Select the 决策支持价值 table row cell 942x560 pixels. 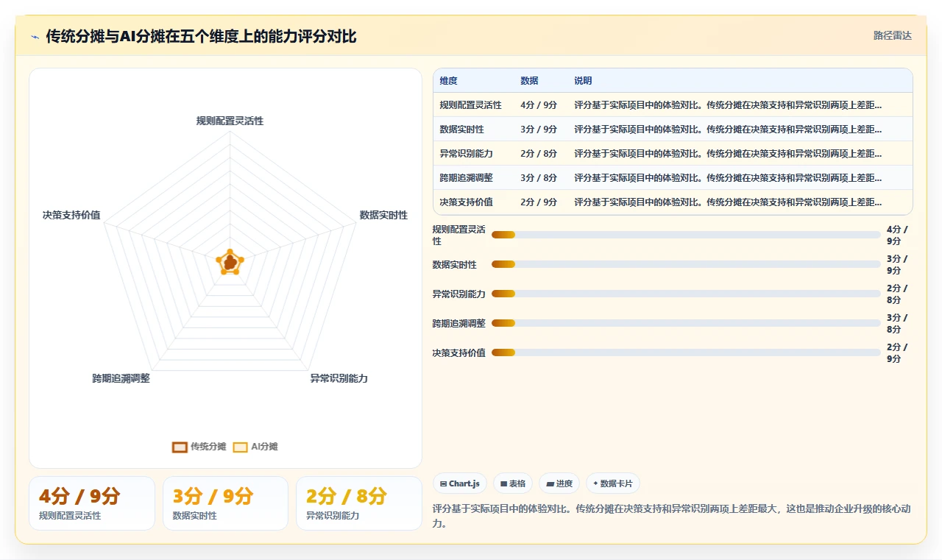(466, 202)
